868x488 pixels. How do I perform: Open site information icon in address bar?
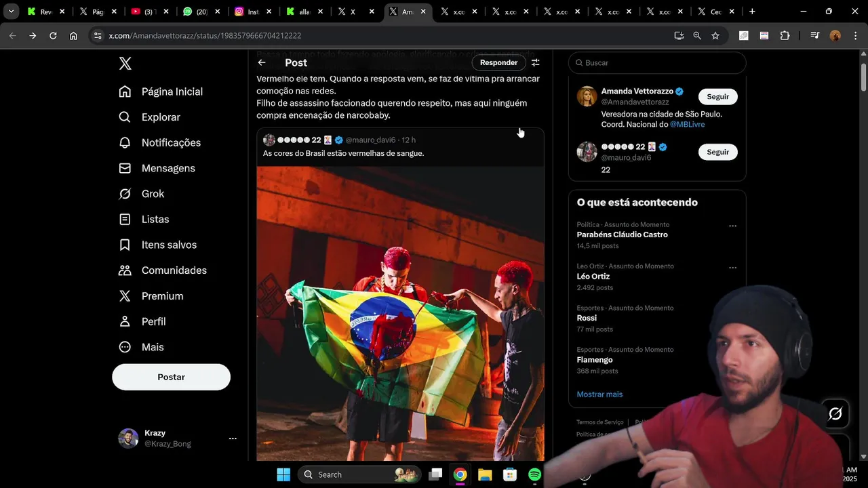98,36
